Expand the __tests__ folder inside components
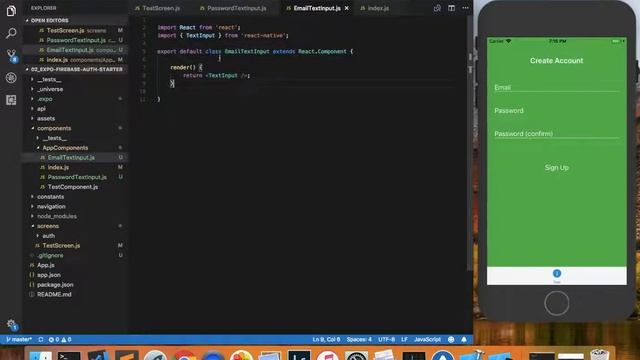This screenshot has width=640, height=360. click(x=54, y=138)
